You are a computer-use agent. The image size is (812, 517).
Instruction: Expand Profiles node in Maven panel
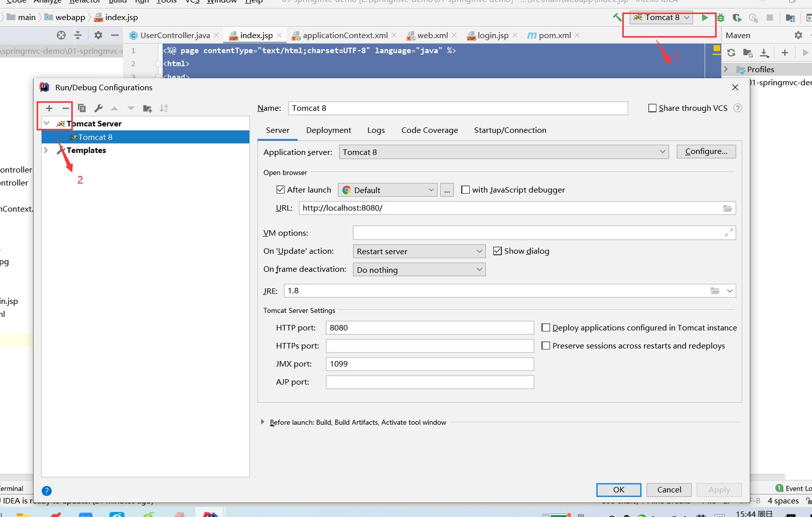726,69
